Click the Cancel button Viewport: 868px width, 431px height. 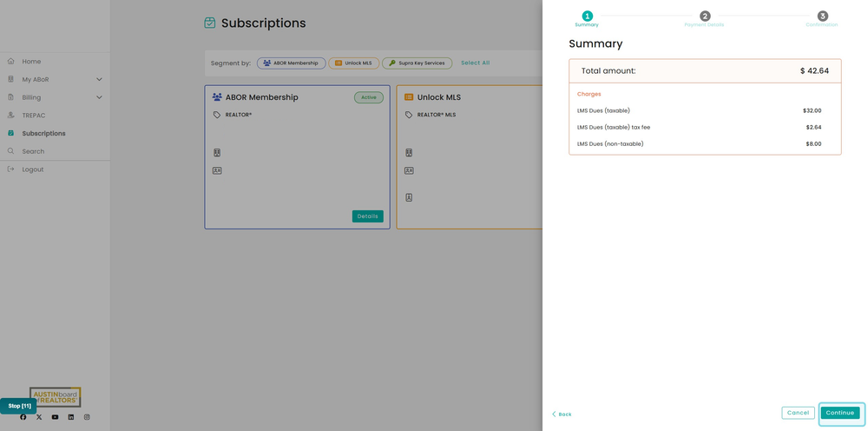click(799, 413)
